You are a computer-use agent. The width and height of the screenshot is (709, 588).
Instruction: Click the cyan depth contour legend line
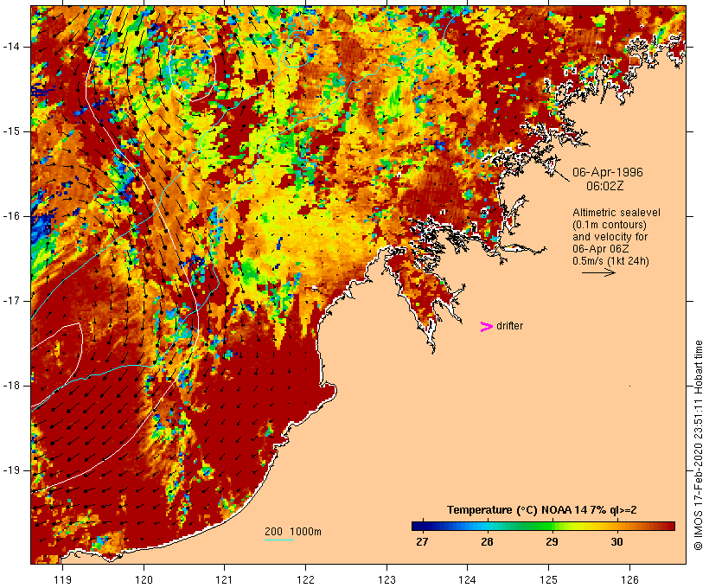279,540
